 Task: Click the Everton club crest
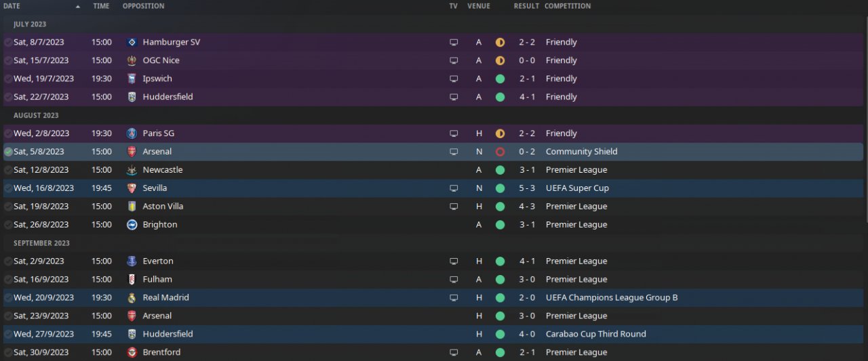pyautogui.click(x=132, y=261)
